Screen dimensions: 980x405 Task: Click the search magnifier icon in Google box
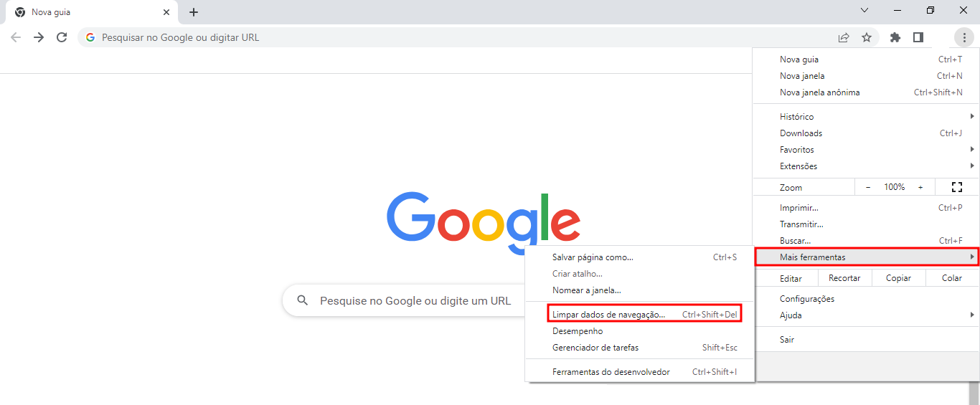[x=303, y=300]
